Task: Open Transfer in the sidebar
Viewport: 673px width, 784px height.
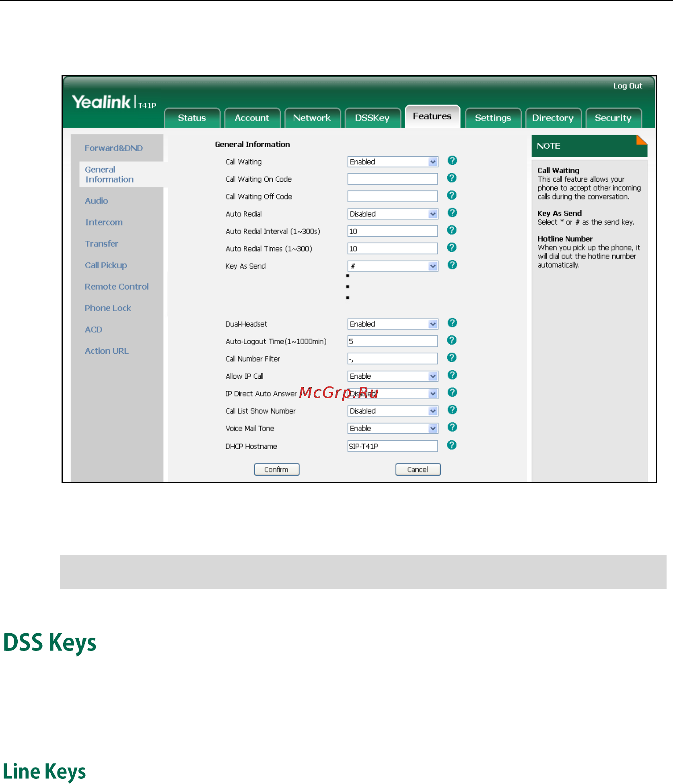Action: tap(101, 244)
